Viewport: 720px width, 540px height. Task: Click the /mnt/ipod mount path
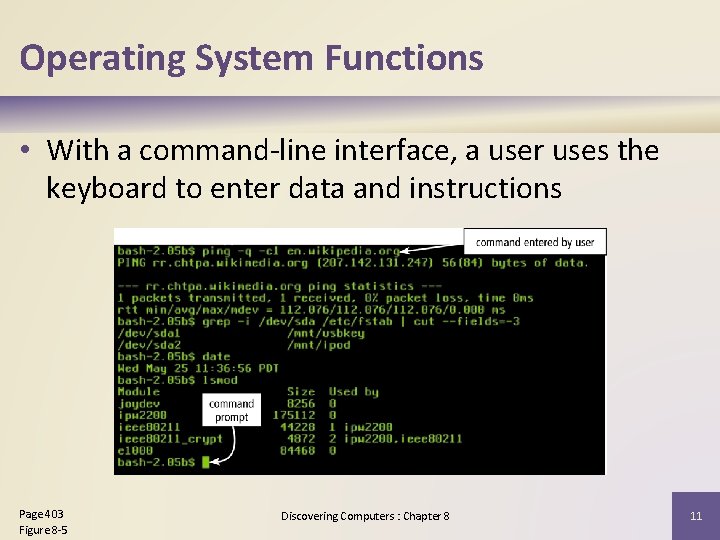point(319,345)
